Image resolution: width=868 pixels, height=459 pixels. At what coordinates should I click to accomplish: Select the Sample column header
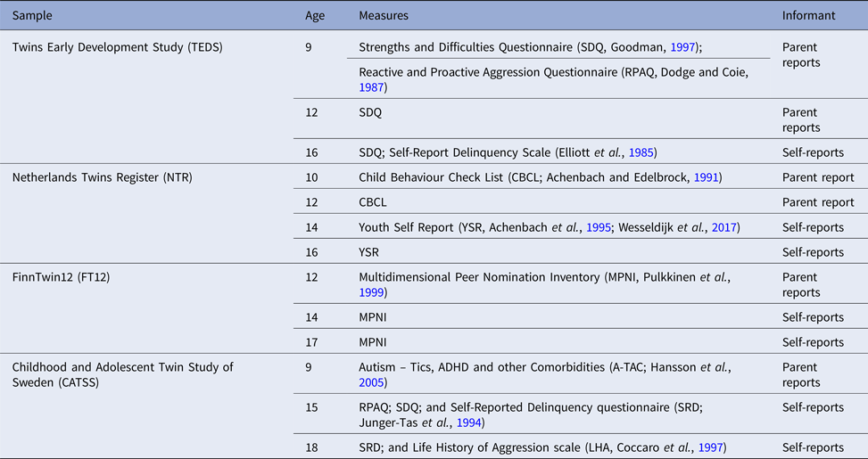pos(32,16)
